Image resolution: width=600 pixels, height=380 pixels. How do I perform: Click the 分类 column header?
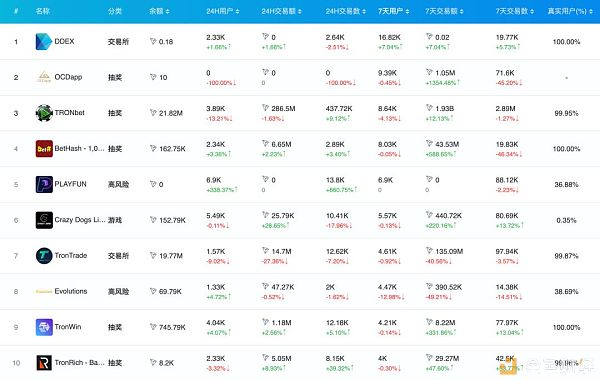tap(115, 11)
